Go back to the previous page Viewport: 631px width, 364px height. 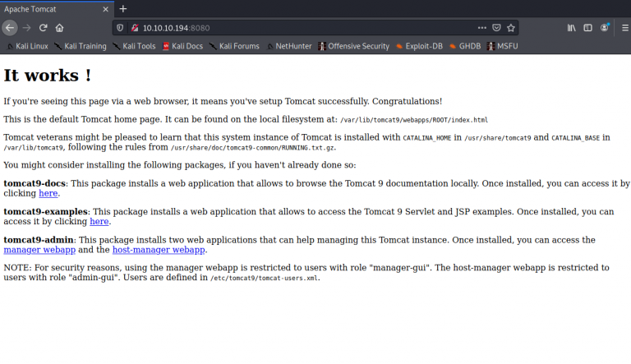pos(10,28)
